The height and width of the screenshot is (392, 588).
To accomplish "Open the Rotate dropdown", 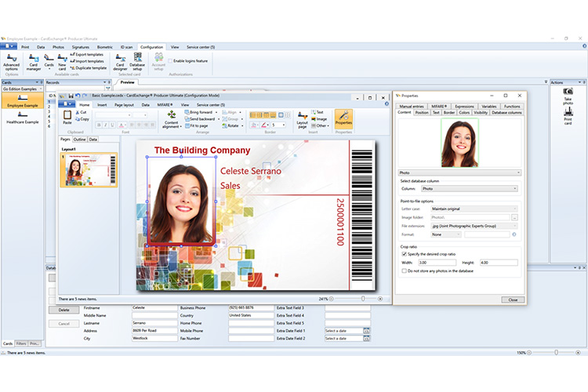I will (242, 125).
